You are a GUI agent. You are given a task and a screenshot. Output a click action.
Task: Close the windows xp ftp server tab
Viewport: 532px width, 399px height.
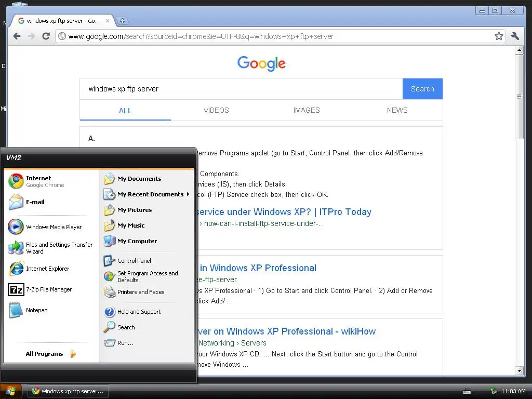click(107, 21)
